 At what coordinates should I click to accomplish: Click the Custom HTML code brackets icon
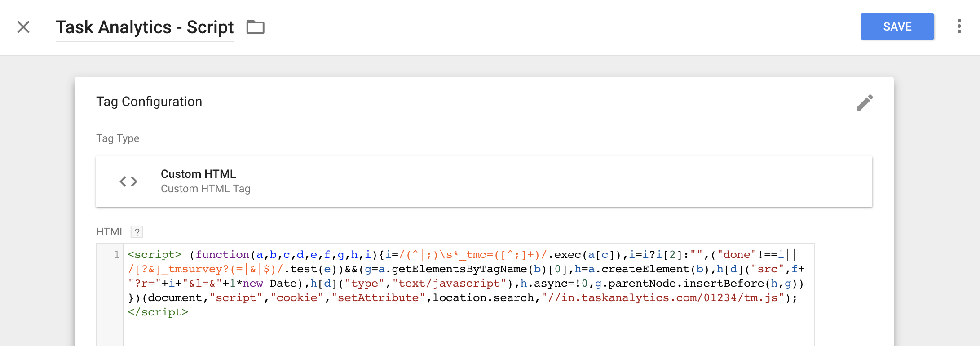point(128,182)
